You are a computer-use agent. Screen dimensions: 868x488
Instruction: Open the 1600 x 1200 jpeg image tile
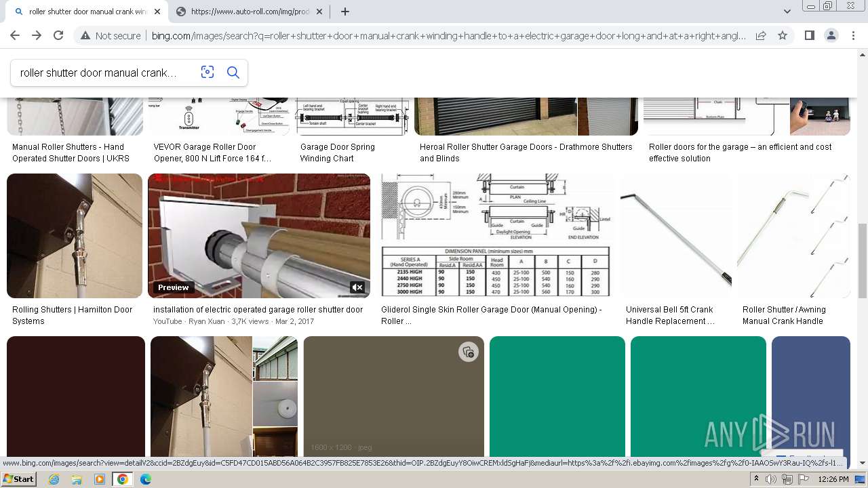[x=393, y=396]
